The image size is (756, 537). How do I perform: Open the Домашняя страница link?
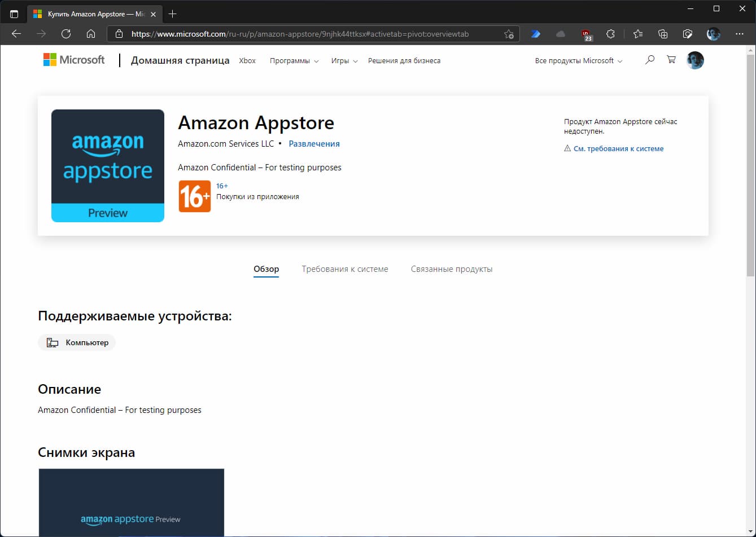[x=180, y=60]
